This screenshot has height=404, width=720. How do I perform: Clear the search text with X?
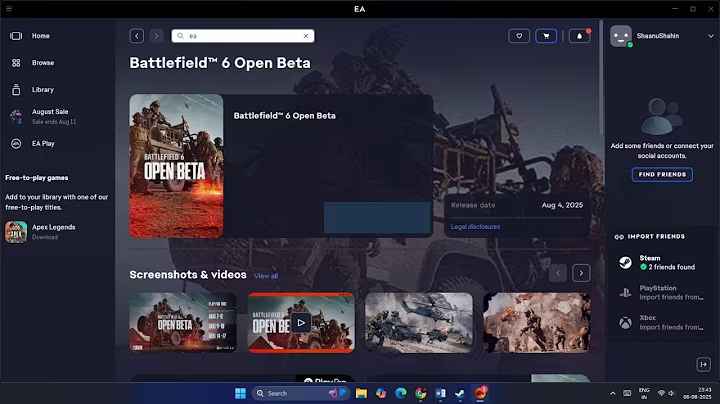pos(306,36)
